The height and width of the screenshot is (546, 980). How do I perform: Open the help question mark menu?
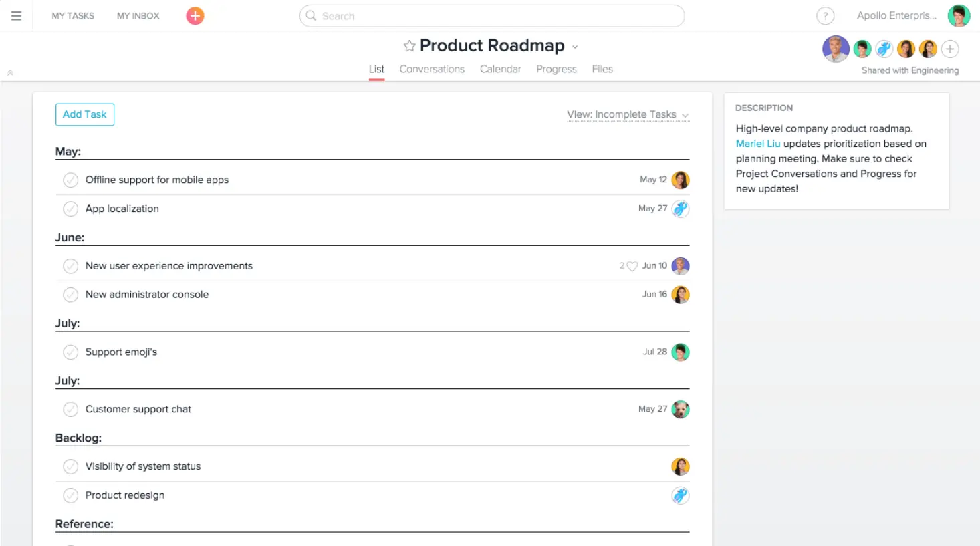point(825,15)
